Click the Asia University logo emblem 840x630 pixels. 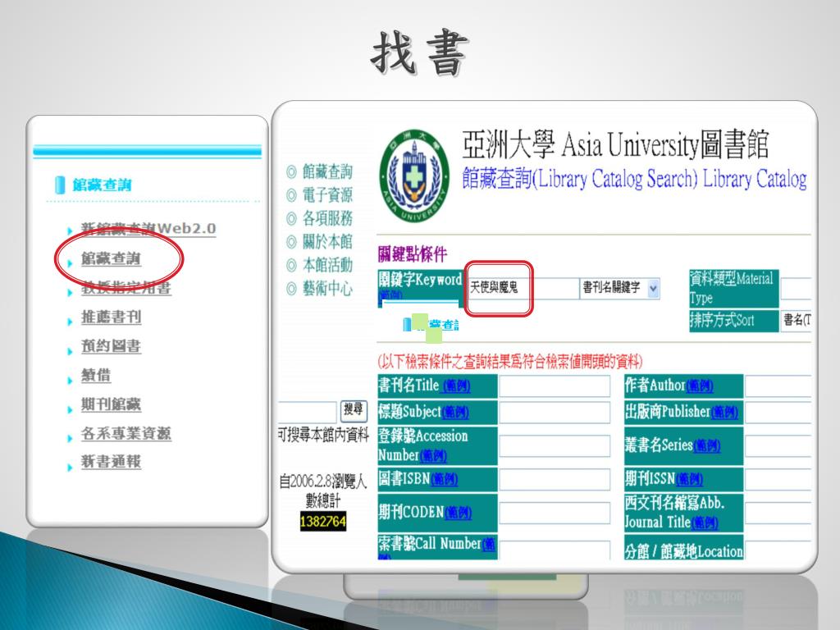tap(414, 176)
